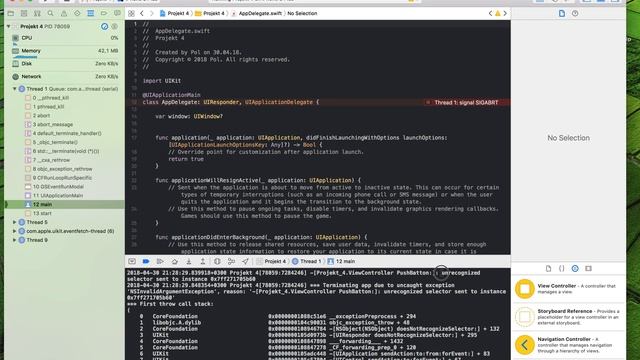Show the Quick Help inspector
640x360 pixels.
pos(575,13)
